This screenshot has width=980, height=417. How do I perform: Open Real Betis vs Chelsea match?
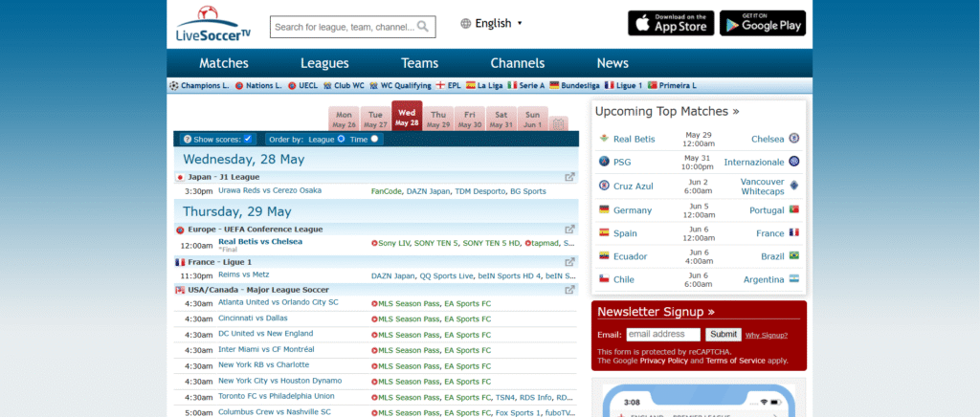(260, 242)
